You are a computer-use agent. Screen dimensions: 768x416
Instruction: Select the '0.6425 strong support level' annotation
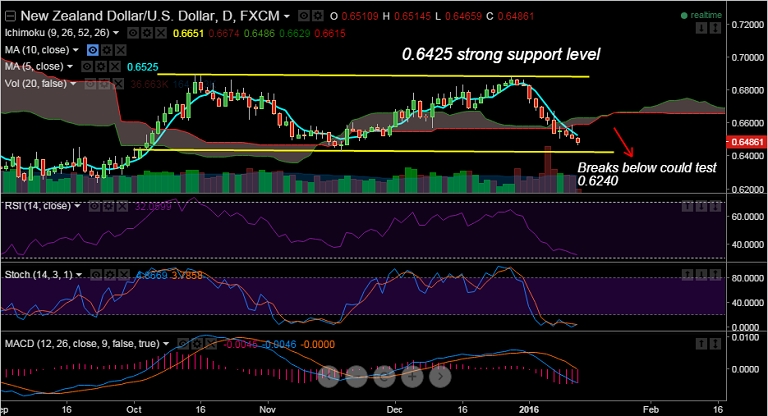501,54
